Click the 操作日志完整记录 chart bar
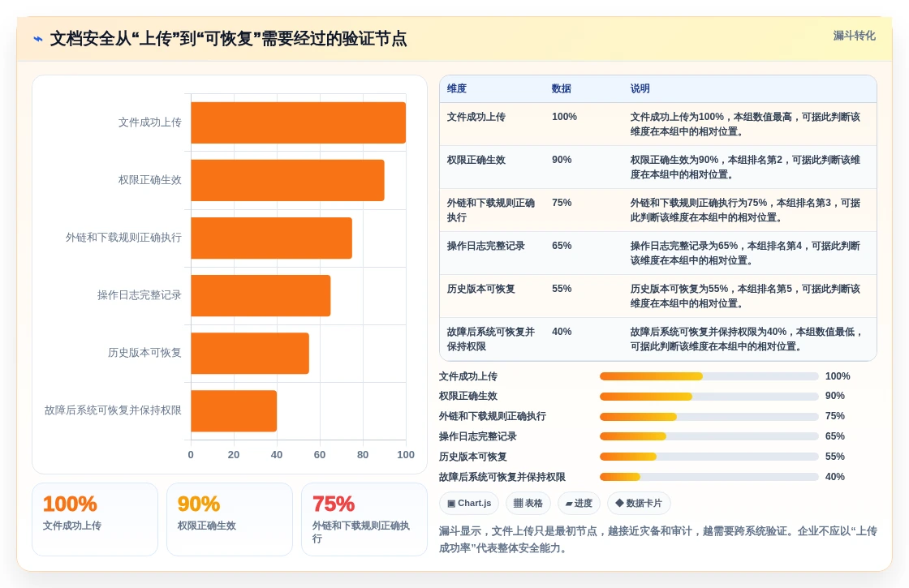This screenshot has height=588, width=909. coord(261,295)
